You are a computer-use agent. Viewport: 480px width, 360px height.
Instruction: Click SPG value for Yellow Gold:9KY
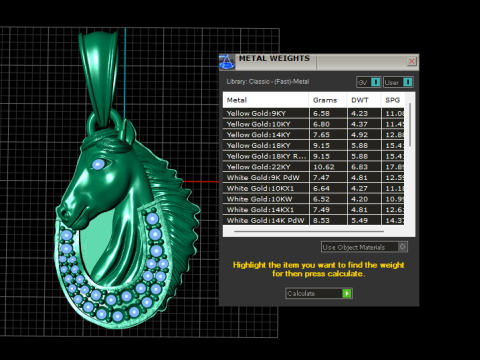pyautogui.click(x=394, y=113)
